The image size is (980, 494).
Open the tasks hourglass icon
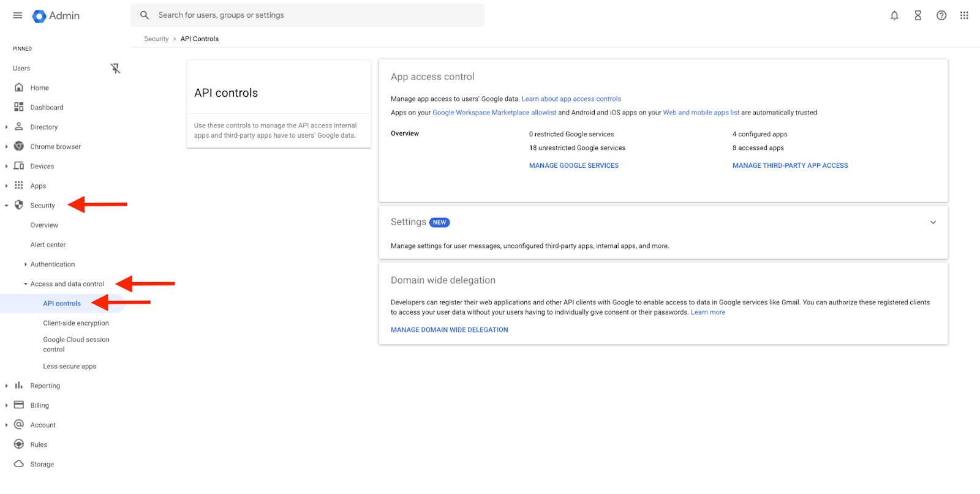(x=918, y=16)
